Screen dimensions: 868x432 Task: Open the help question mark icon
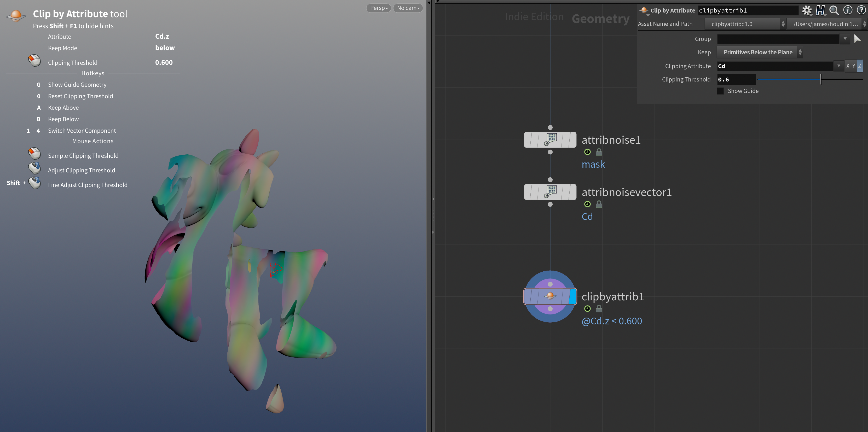click(861, 10)
